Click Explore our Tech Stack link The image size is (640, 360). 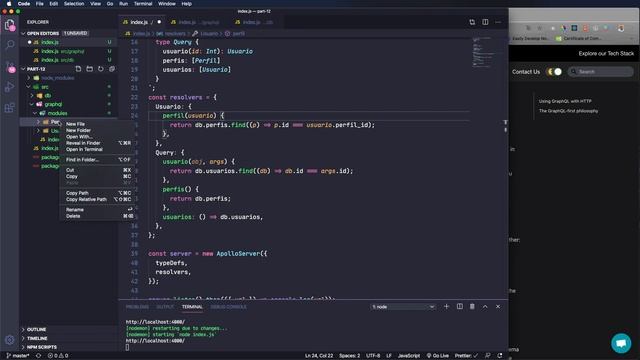[x=606, y=53]
